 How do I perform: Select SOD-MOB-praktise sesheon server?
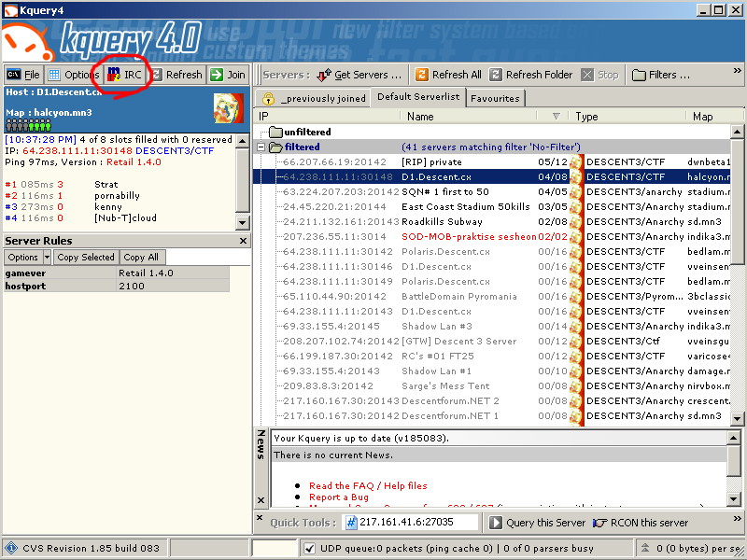[x=492, y=237]
